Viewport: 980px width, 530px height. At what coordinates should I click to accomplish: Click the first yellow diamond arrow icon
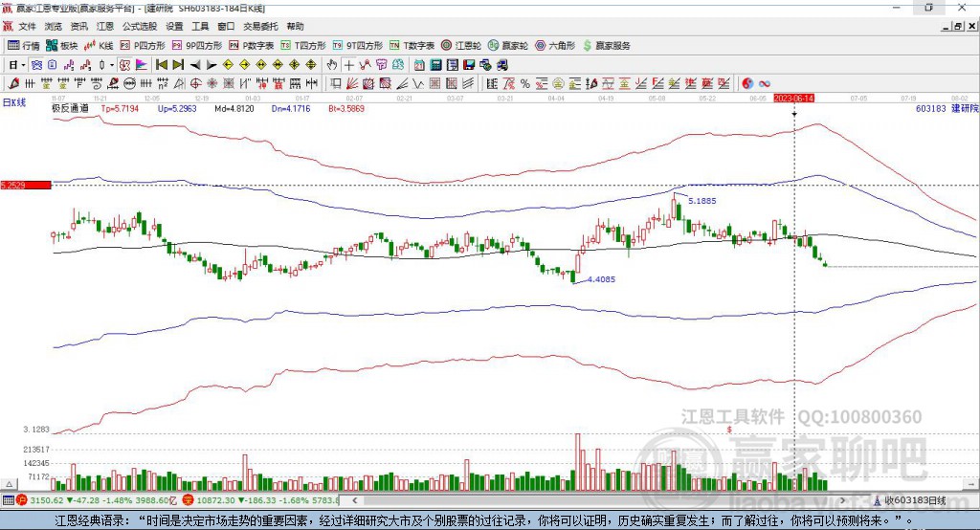pos(228,65)
